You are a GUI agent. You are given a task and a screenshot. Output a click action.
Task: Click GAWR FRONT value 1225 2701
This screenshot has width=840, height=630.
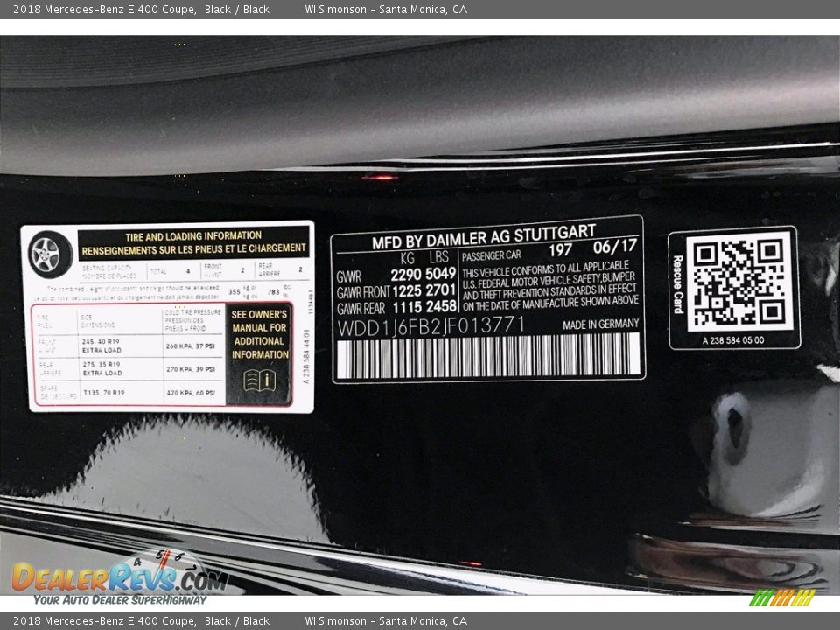tap(423, 290)
